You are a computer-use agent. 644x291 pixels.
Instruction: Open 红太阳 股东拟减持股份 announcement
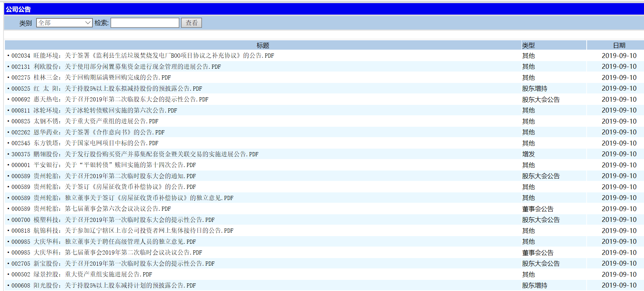coord(107,89)
